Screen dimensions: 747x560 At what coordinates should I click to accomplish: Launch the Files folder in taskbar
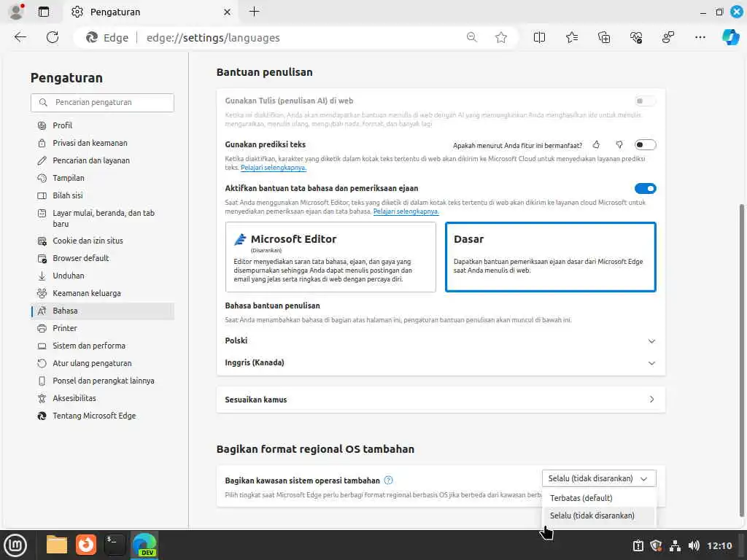pos(56,545)
